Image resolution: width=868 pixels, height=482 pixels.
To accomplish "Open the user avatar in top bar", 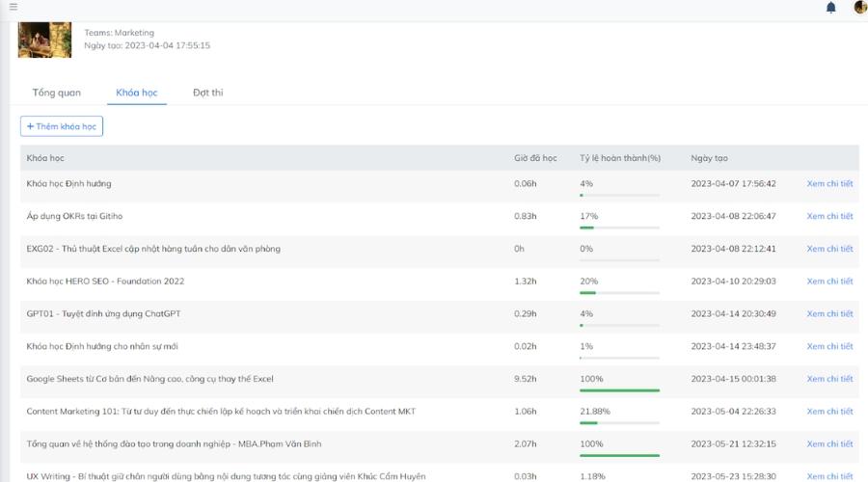I will click(x=860, y=8).
